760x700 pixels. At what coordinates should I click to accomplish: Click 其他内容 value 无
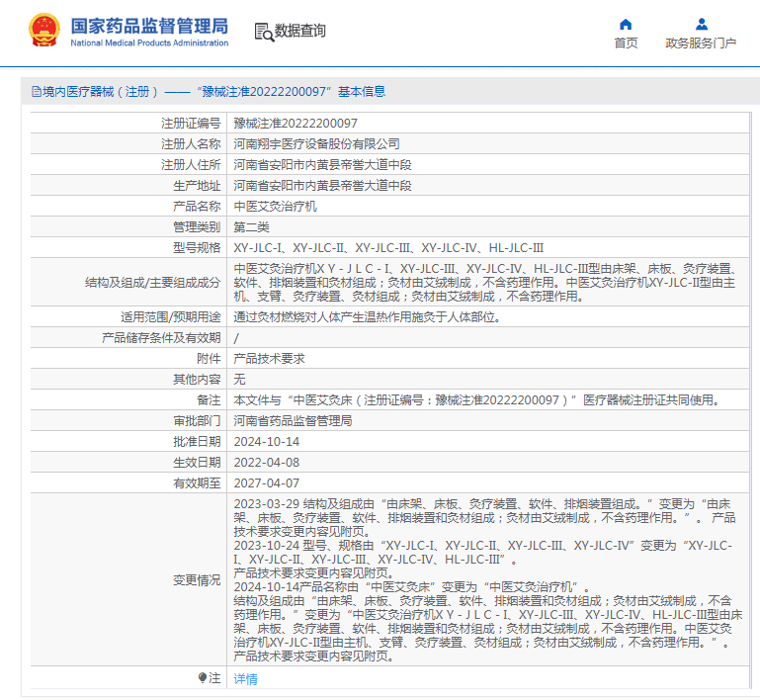click(x=239, y=380)
